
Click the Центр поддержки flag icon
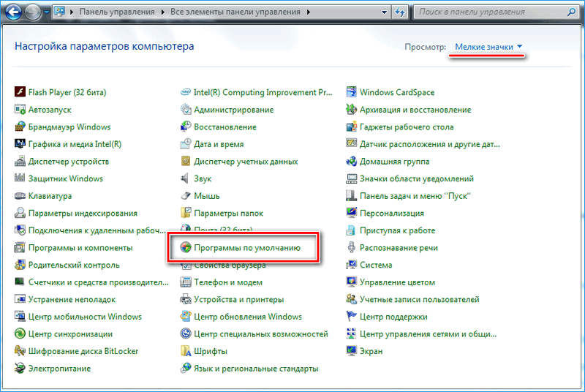pyautogui.click(x=352, y=317)
